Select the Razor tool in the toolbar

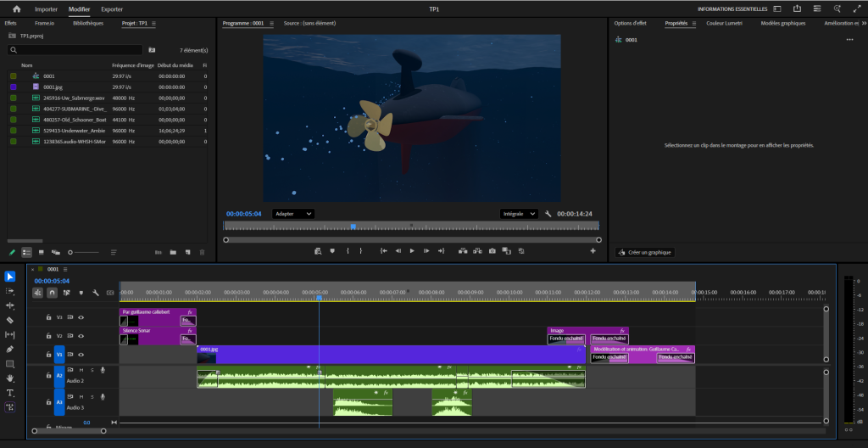point(10,320)
